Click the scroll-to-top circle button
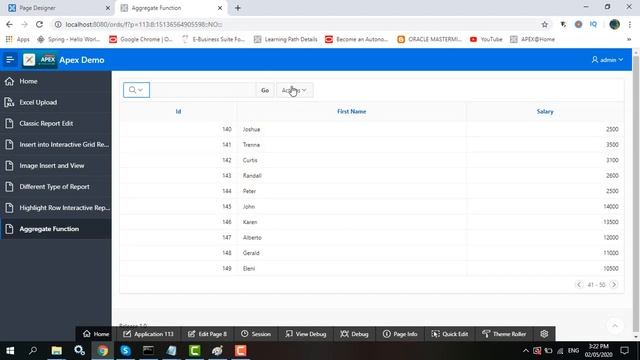Screen dimensions: 640x360 click(x=615, y=326)
